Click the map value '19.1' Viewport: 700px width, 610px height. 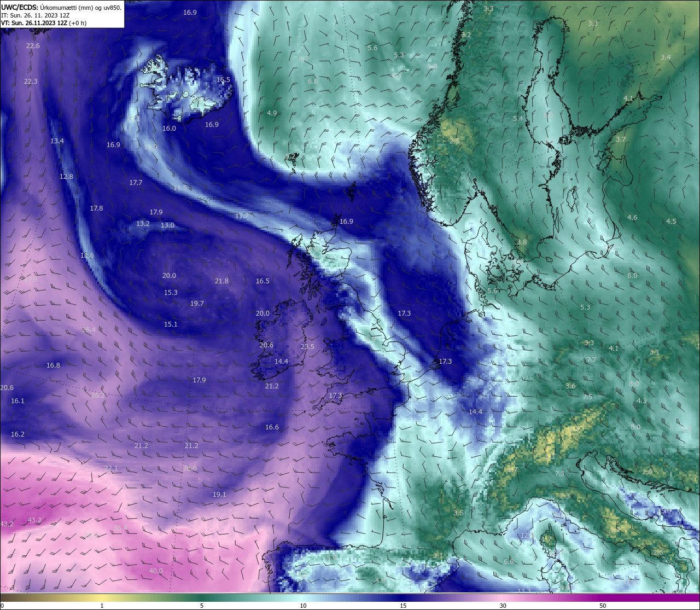pyautogui.click(x=219, y=495)
